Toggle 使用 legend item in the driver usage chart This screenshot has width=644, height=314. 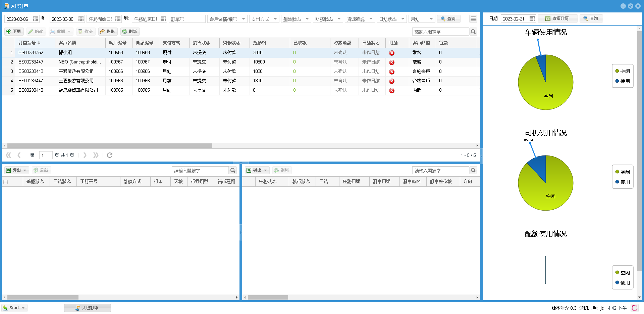[x=623, y=182]
